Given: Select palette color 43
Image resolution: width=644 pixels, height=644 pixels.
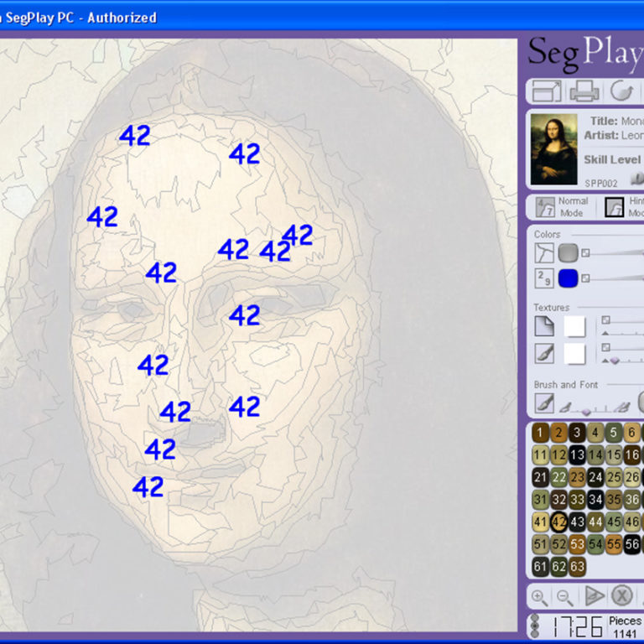Looking at the screenshot, I should click(577, 522).
